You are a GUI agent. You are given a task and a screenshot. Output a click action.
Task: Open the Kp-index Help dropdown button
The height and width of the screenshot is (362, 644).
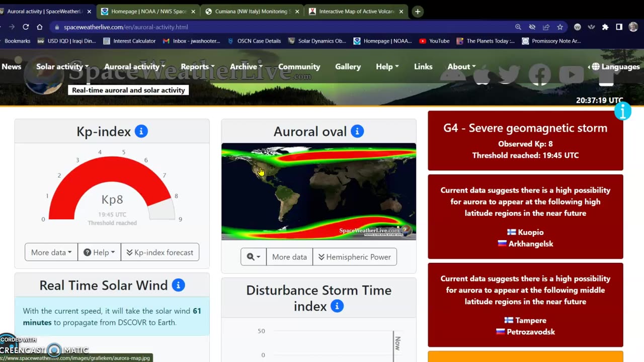[x=99, y=252]
